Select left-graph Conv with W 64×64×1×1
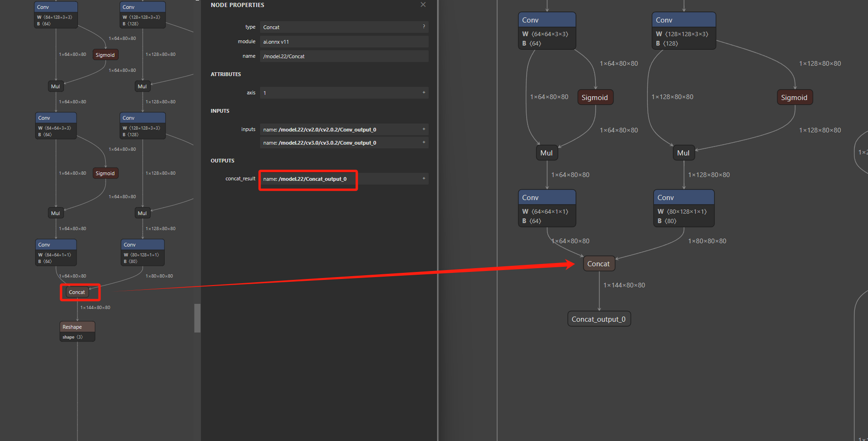This screenshot has width=868, height=441. (x=56, y=252)
